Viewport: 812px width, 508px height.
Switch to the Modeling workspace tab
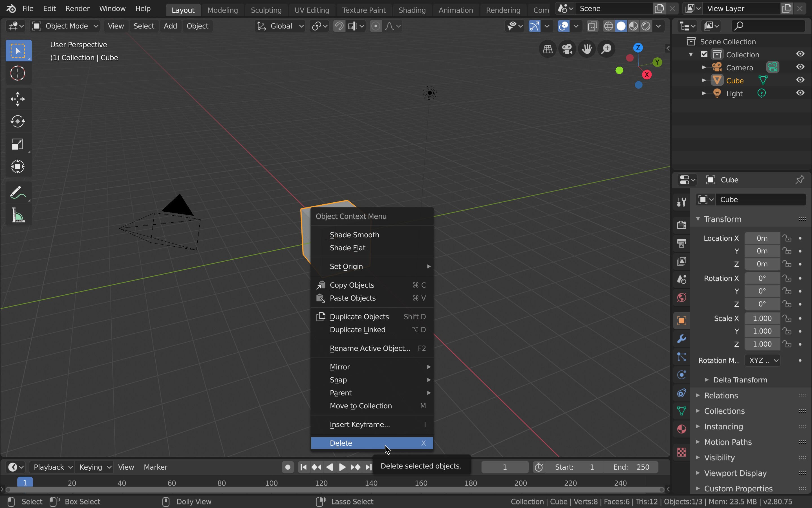click(x=222, y=10)
